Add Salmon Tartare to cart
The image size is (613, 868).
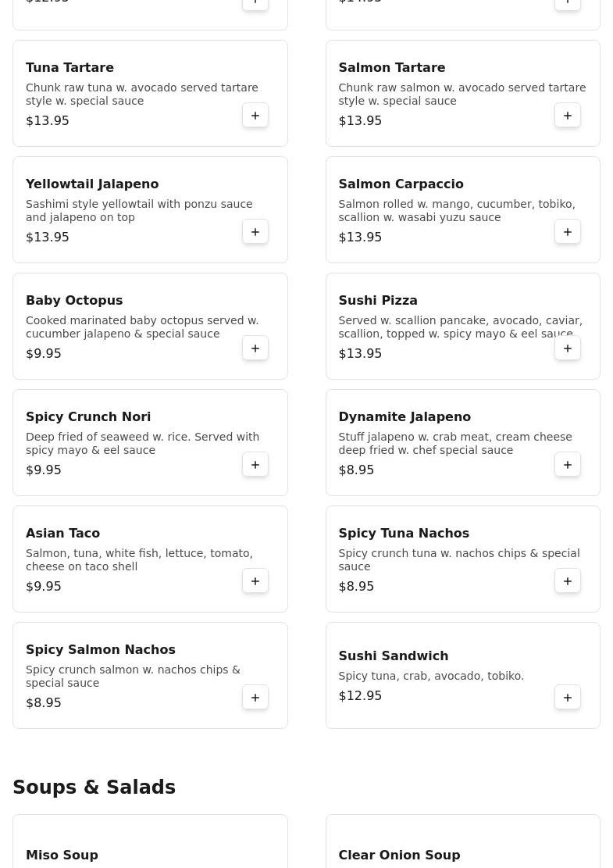click(x=568, y=116)
